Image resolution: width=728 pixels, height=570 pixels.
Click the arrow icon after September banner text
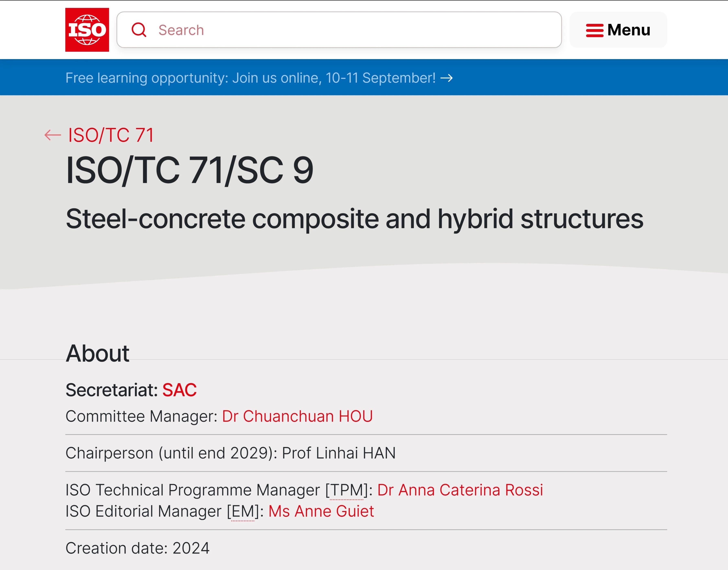446,78
